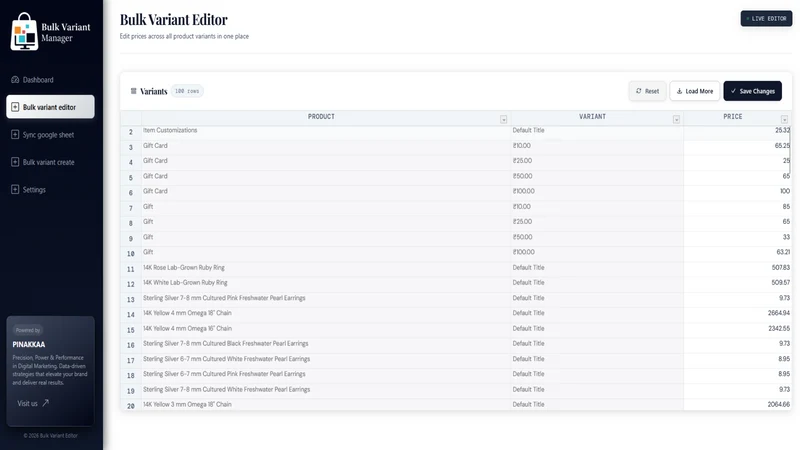Click the Variants list icon
The height and width of the screenshot is (450, 800).
click(134, 91)
